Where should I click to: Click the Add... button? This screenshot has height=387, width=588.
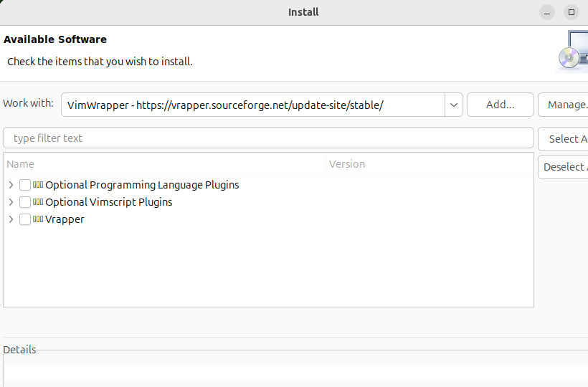[500, 105]
